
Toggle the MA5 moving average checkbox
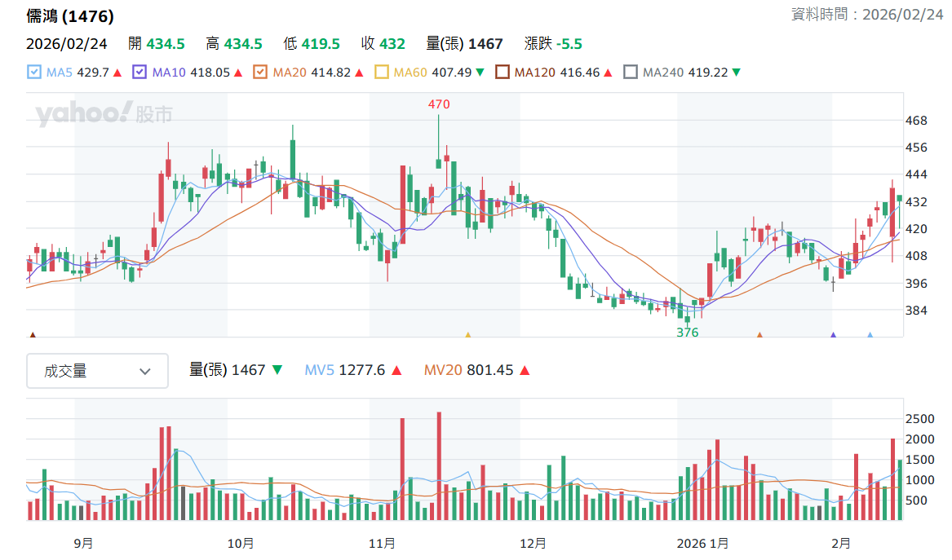click(34, 73)
